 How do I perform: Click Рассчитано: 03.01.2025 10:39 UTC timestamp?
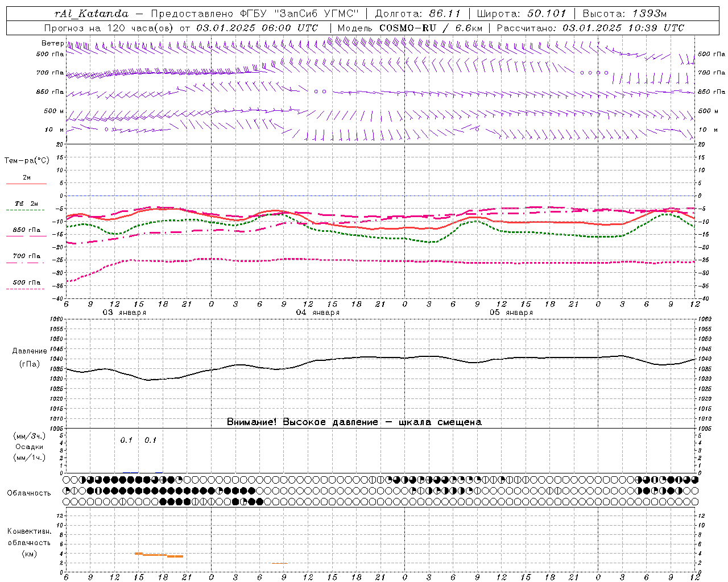pyautogui.click(x=590, y=28)
